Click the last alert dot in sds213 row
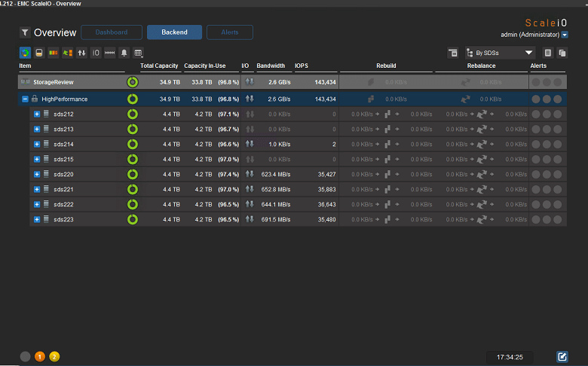 click(558, 129)
